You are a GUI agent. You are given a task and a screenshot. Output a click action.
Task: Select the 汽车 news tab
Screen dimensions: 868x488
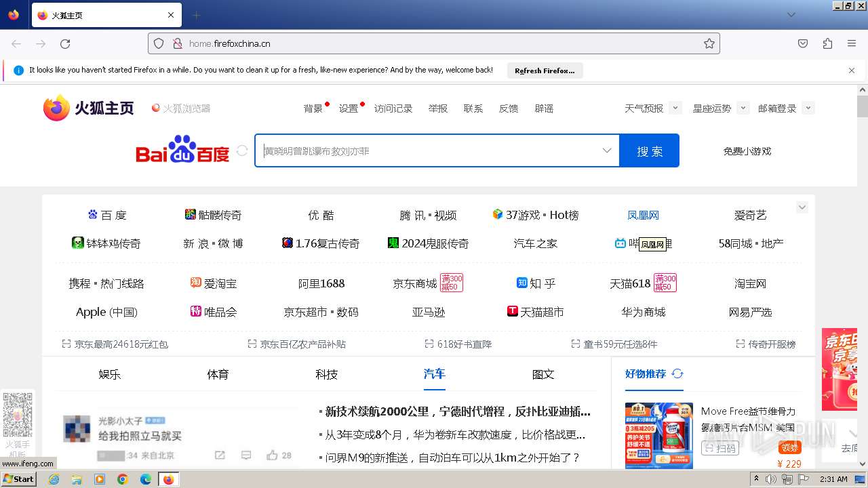435,374
